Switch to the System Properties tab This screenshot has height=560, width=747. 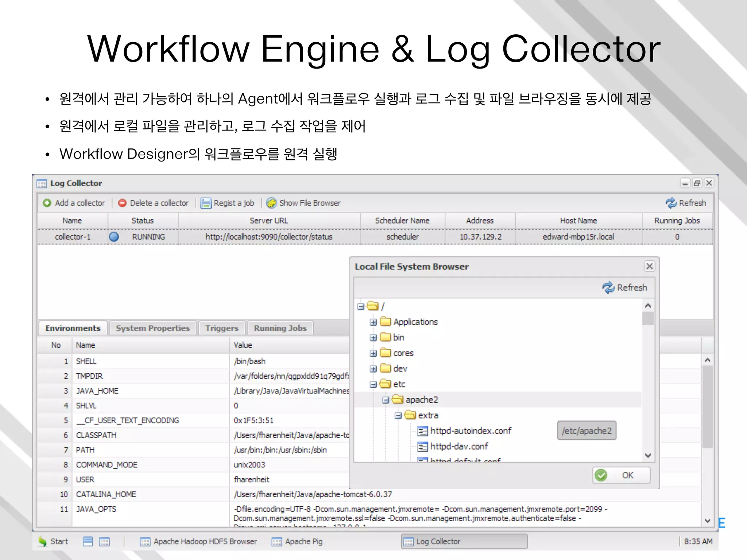coord(153,328)
